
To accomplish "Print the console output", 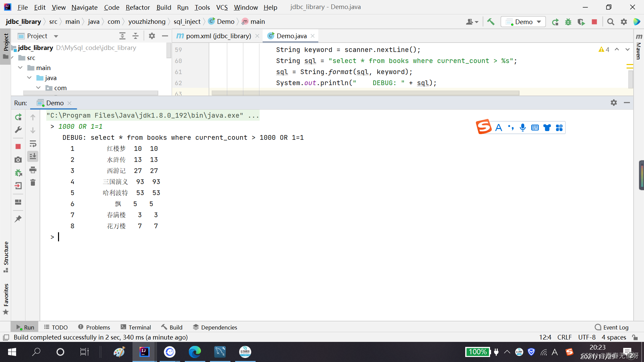I will pos(33,170).
